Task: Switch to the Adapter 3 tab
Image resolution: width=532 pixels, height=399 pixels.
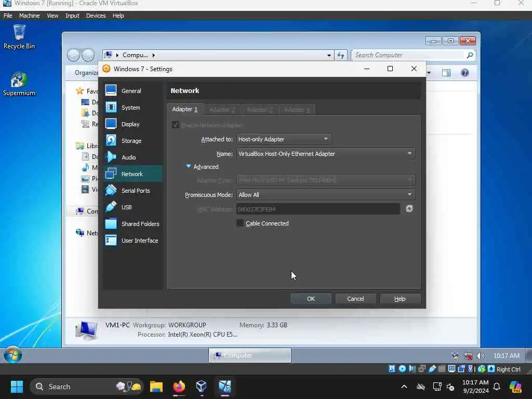Action: [x=260, y=110]
